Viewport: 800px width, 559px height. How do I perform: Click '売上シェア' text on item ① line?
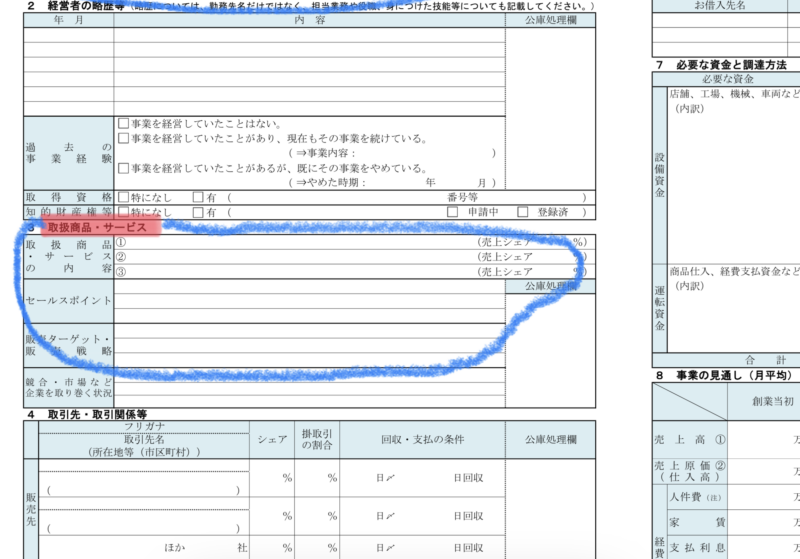point(504,242)
